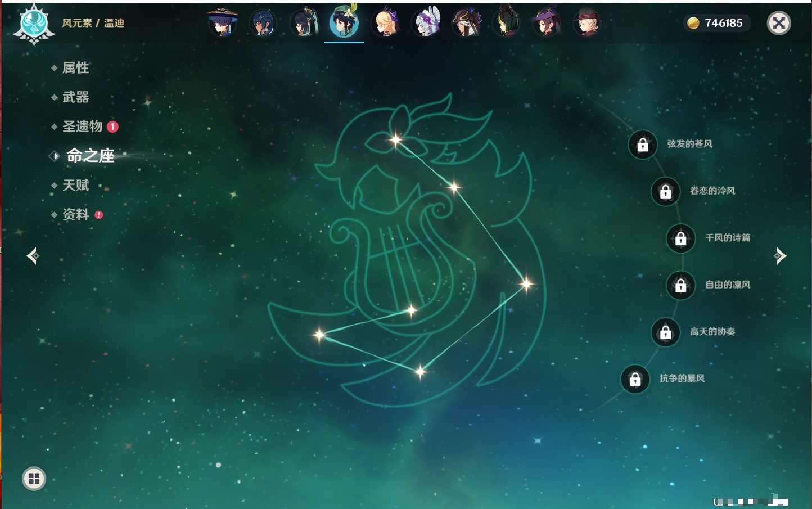Screen dimensions: 812x509
Task: Open the 资料 profile page
Action: pos(75,214)
